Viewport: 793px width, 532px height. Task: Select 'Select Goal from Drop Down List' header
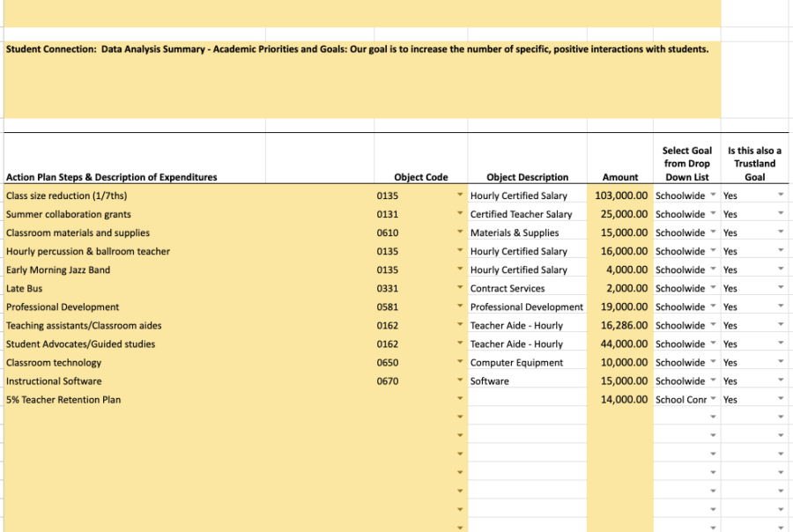[686, 163]
